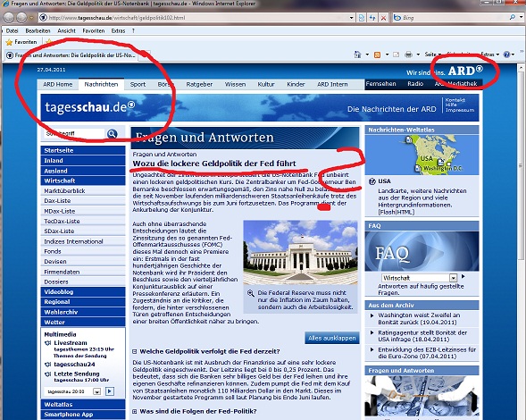Click Bing search magnifier icon
This screenshot has height=420, width=526.
[x=513, y=18]
